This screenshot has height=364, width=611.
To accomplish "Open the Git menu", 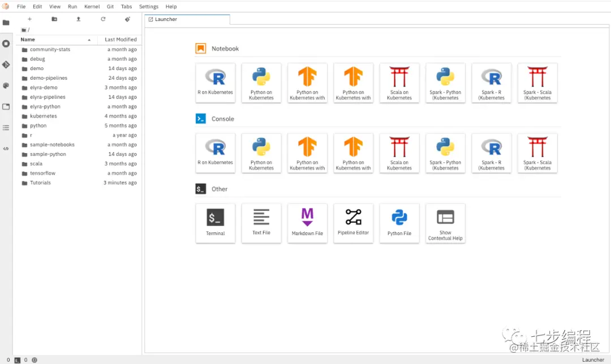I will [x=110, y=7].
